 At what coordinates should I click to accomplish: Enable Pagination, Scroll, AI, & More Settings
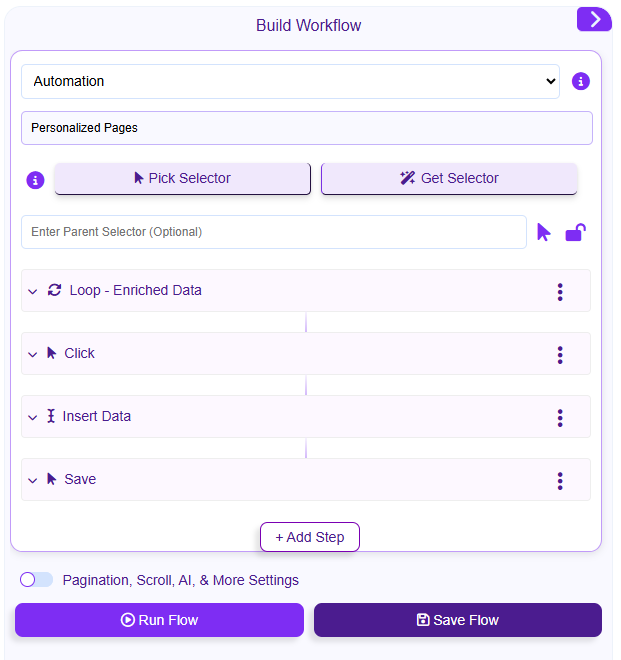(36, 580)
